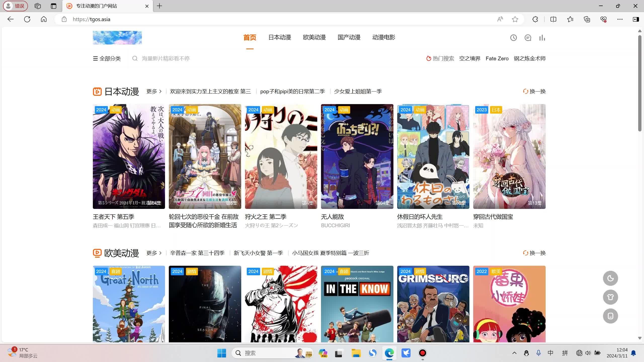Open the 穿回古代做国宝 poster
The height and width of the screenshot is (362, 644).
pos(509,156)
